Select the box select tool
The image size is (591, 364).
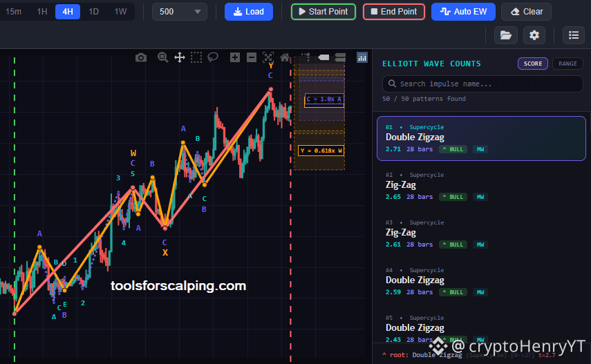196,57
